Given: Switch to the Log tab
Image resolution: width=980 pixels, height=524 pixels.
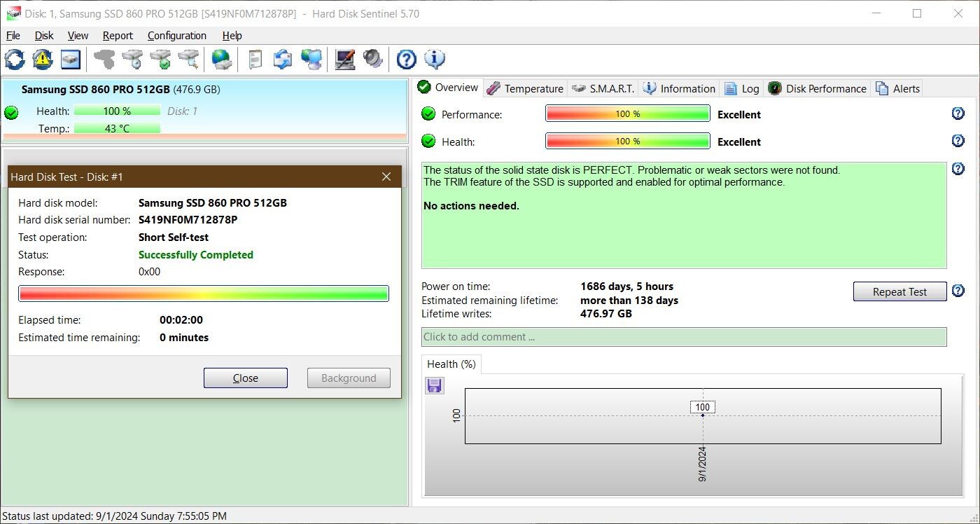Looking at the screenshot, I should (742, 88).
